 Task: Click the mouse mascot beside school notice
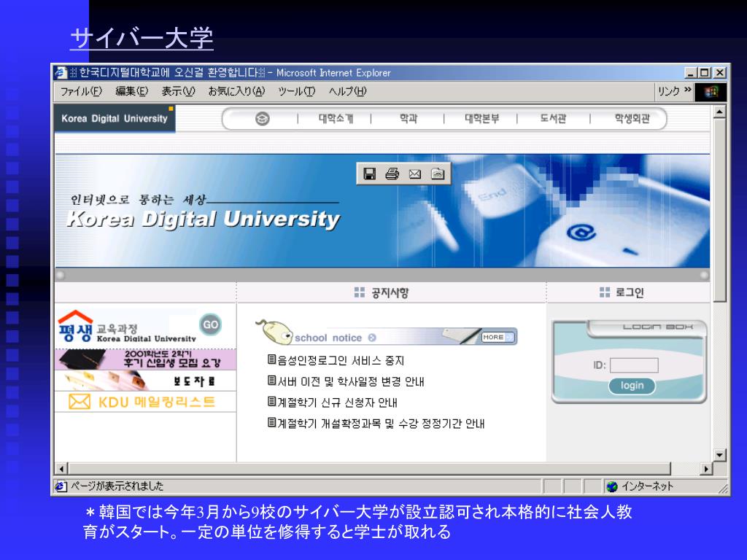274,332
